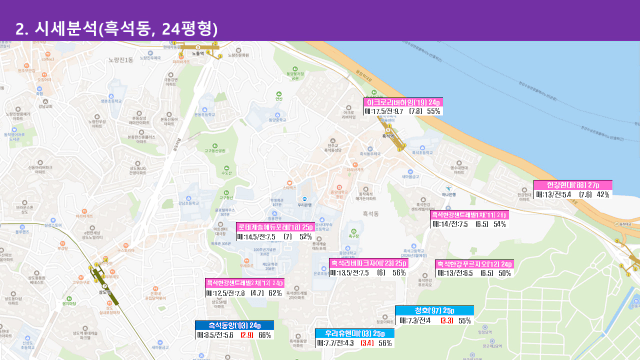Click the 노량진1동 district name
The width and height of the screenshot is (640, 360).
(x=121, y=60)
